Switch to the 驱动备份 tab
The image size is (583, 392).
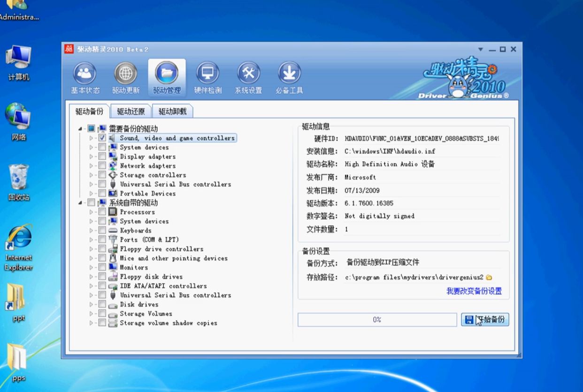90,111
